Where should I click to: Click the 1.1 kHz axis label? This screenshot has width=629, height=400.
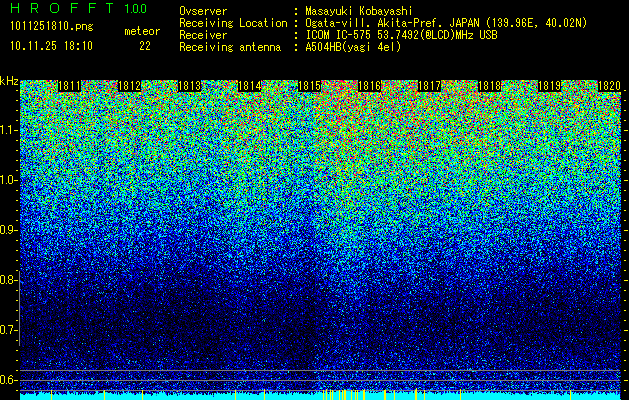point(8,130)
